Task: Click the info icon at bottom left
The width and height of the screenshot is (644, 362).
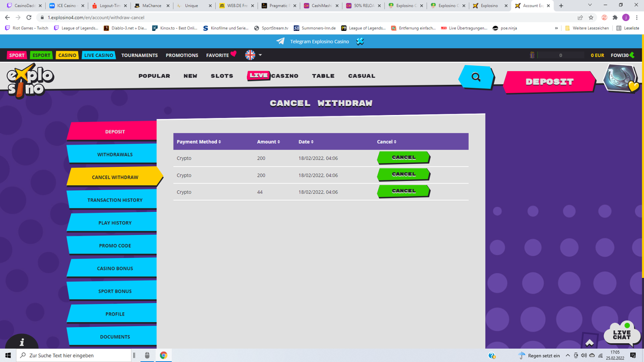Action: tap(22, 342)
